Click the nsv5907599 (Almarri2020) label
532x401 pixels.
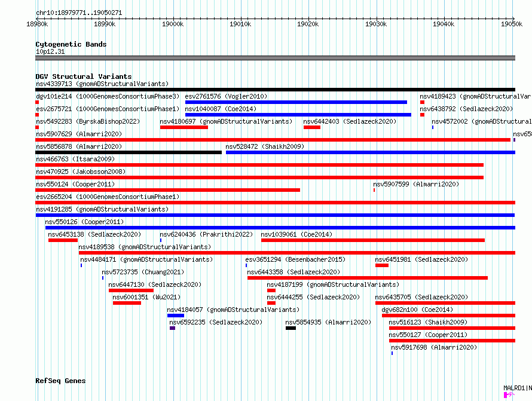click(416, 184)
